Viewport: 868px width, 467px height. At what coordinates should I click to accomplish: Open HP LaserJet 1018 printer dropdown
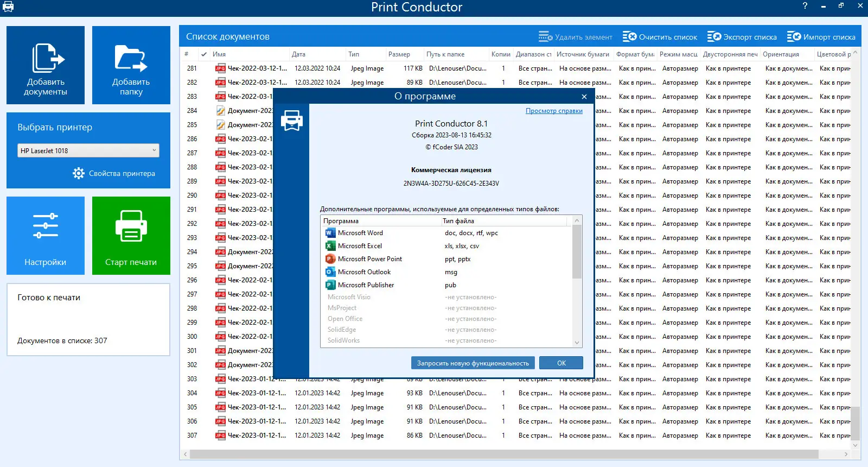(88, 150)
